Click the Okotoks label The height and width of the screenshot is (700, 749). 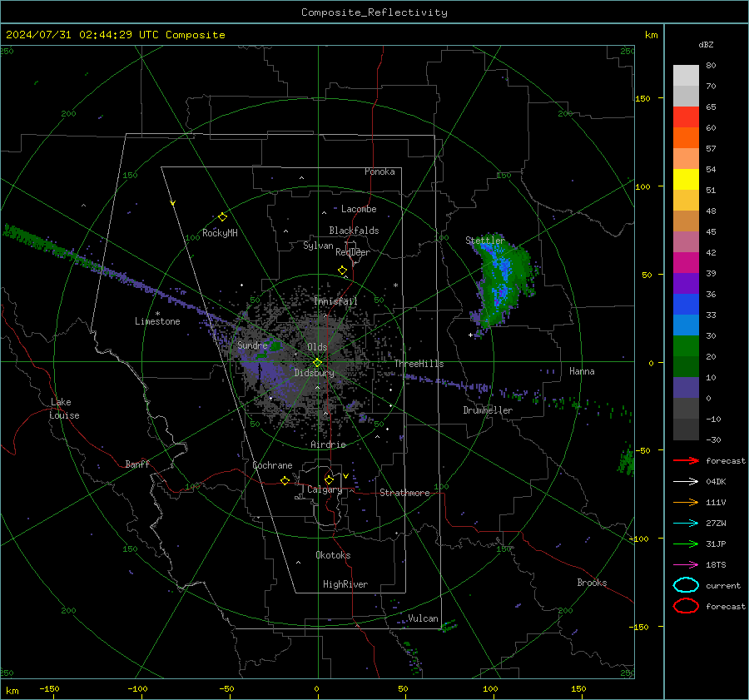(333, 555)
